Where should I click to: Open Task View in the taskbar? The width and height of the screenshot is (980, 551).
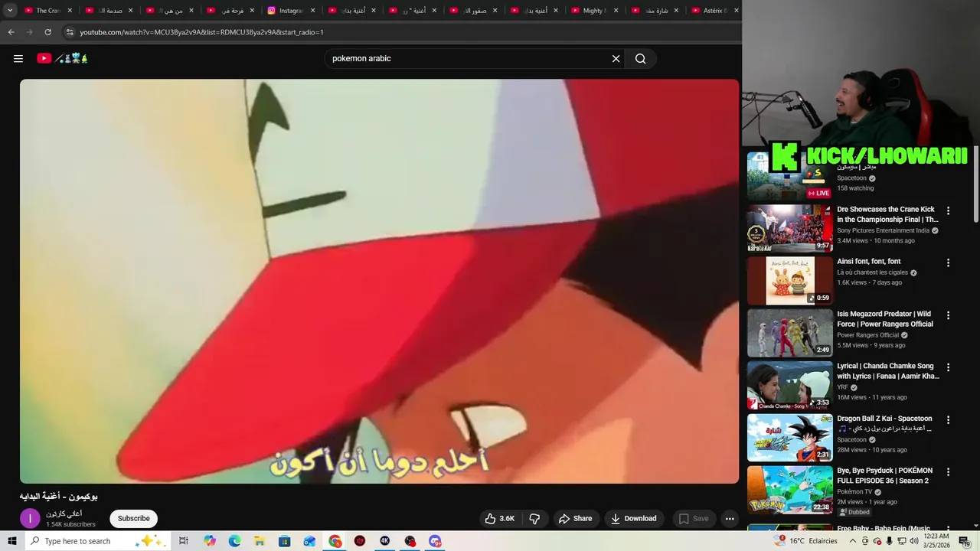184,541
